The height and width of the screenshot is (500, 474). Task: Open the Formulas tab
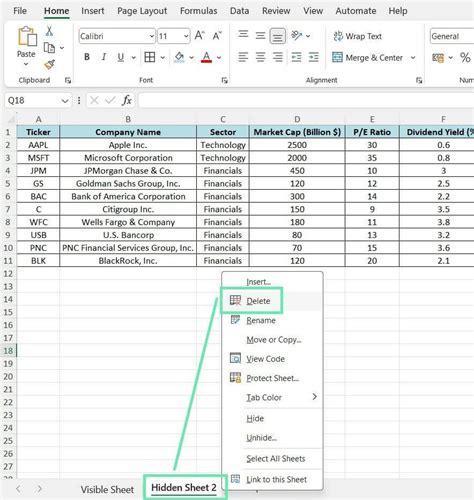[198, 11]
